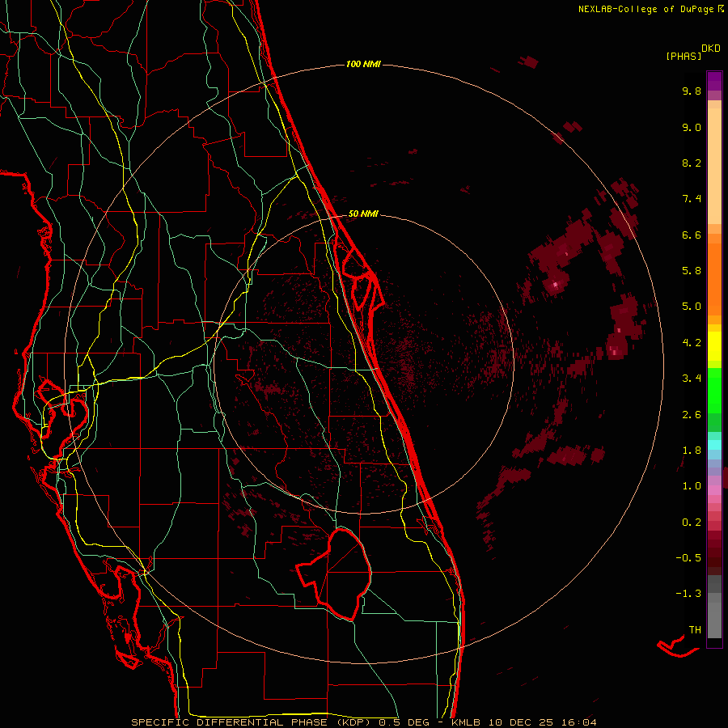Click the 1.0 scale value
The height and width of the screenshot is (728, 728).
692,486
